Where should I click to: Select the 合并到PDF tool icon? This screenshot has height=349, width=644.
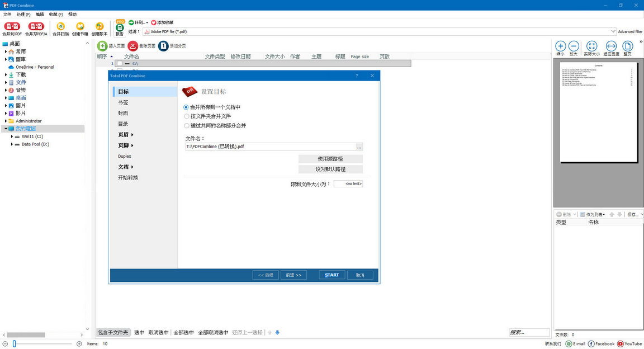click(11, 25)
